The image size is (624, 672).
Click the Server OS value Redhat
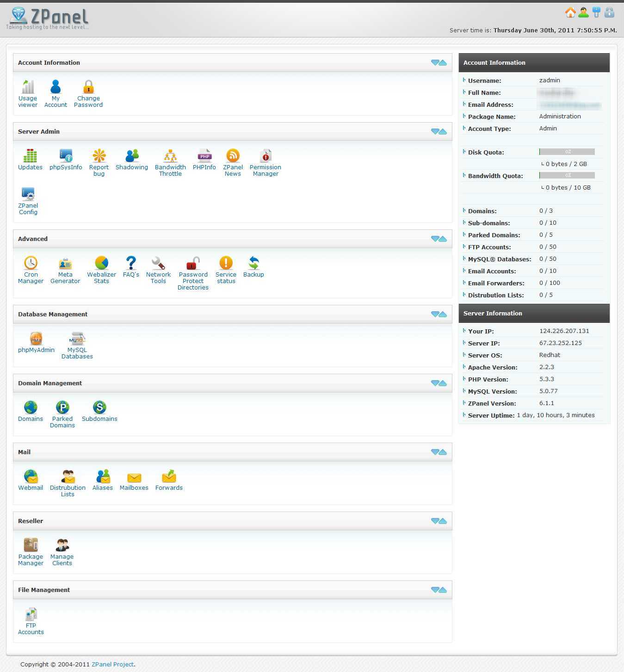pyautogui.click(x=550, y=355)
